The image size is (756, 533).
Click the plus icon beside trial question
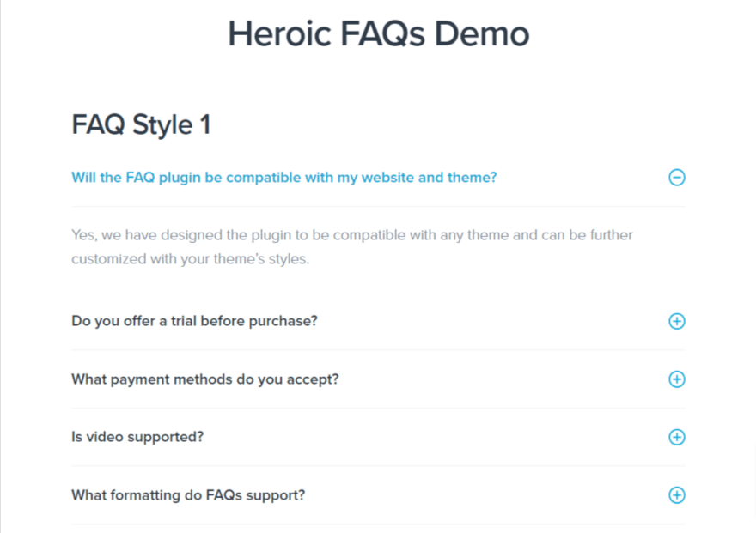[x=677, y=321]
